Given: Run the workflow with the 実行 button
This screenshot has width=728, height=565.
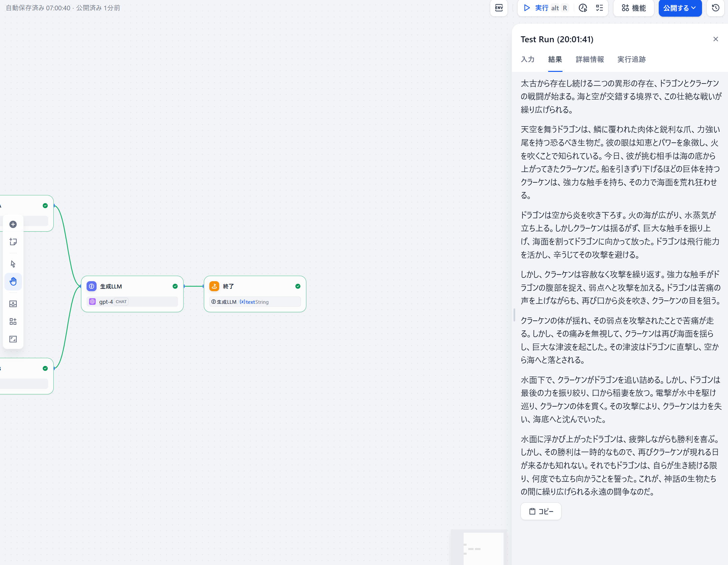Looking at the screenshot, I should pyautogui.click(x=537, y=8).
